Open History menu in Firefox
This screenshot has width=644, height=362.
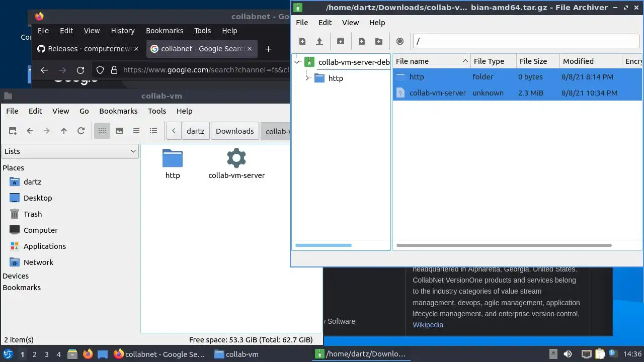click(x=123, y=31)
